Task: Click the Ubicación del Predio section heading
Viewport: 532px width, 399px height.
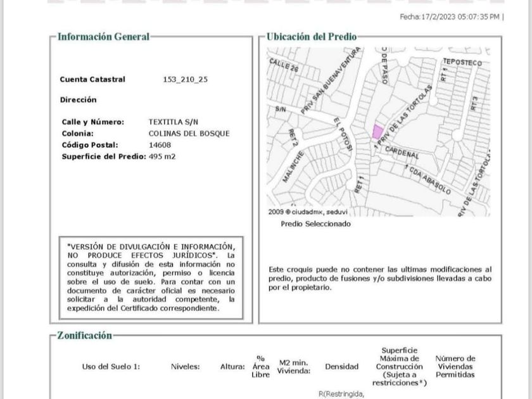Action: (x=311, y=37)
